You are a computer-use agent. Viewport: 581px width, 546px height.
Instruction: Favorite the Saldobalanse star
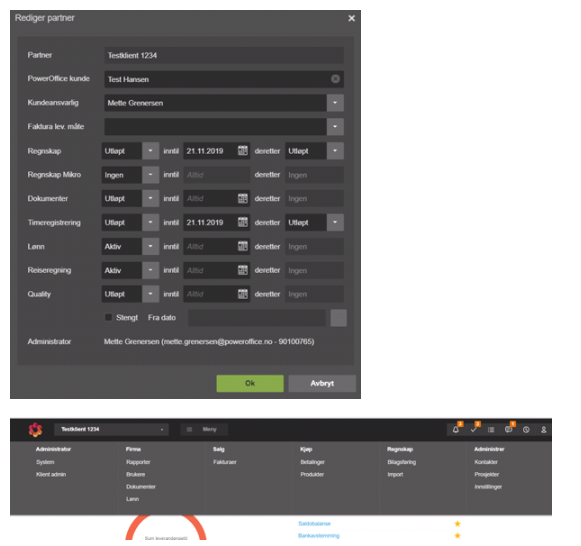458,523
